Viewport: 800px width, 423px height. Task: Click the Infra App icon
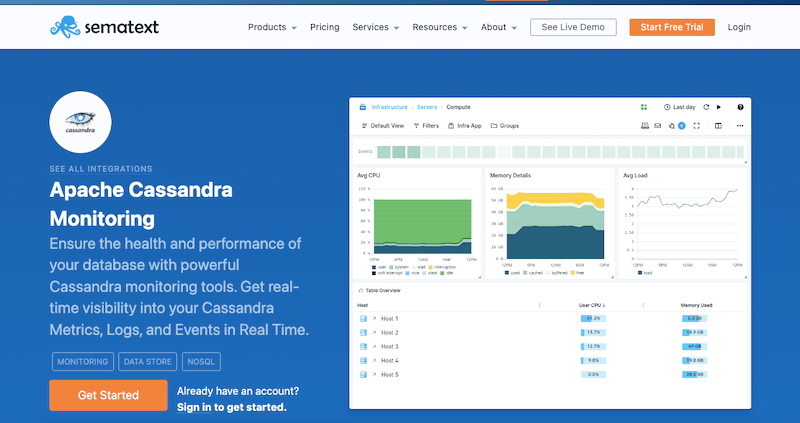pos(451,126)
